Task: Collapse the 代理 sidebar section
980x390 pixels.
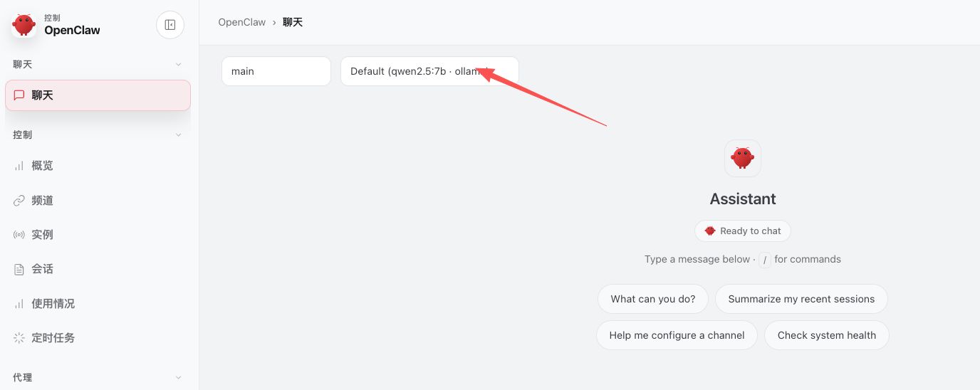Action: [x=178, y=378]
